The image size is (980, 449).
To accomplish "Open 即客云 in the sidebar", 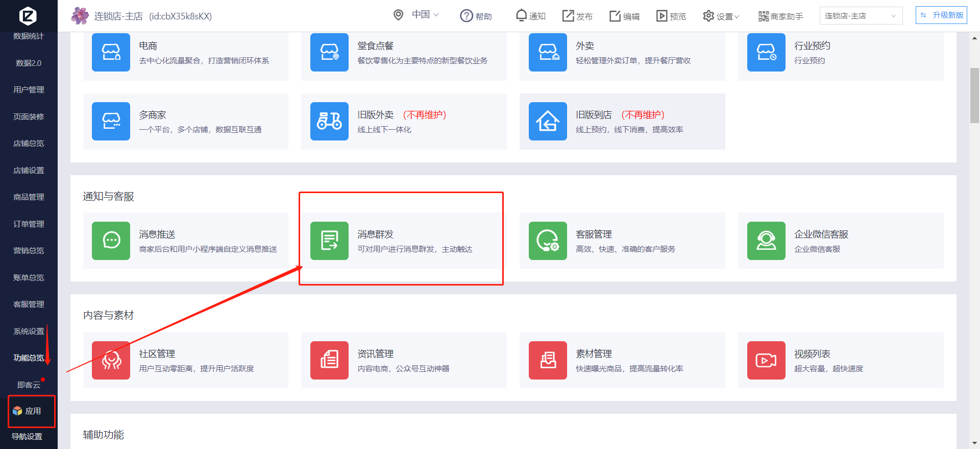I will pos(29,385).
